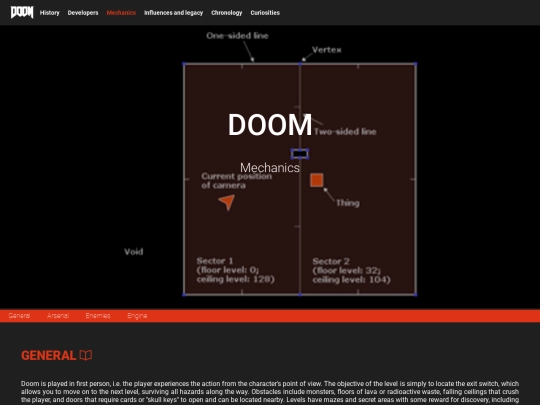Image resolution: width=540 pixels, height=405 pixels.
Task: Click the DOOM logo in the navbar
Action: (x=22, y=12)
